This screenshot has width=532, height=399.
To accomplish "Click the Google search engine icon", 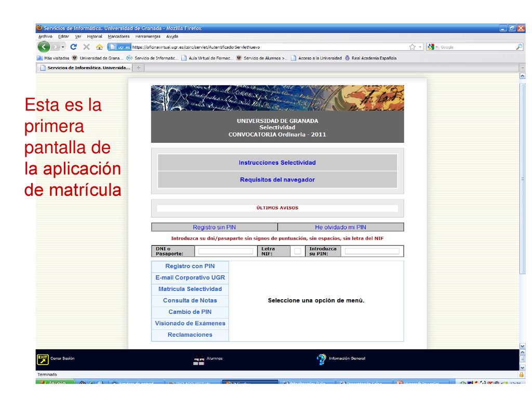I will (x=431, y=47).
